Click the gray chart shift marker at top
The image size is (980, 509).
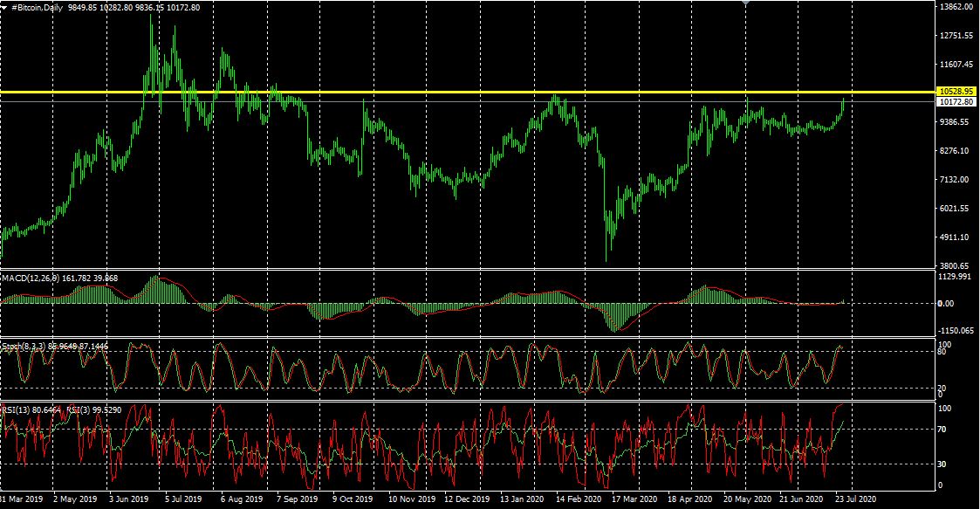745,3
